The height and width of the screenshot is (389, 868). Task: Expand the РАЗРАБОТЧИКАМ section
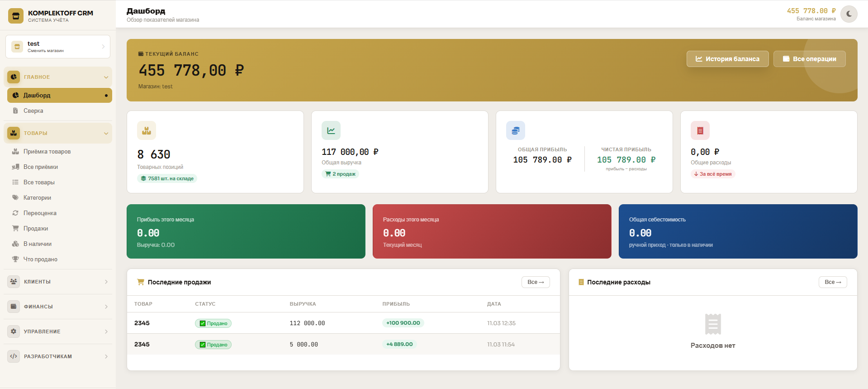pos(58,356)
